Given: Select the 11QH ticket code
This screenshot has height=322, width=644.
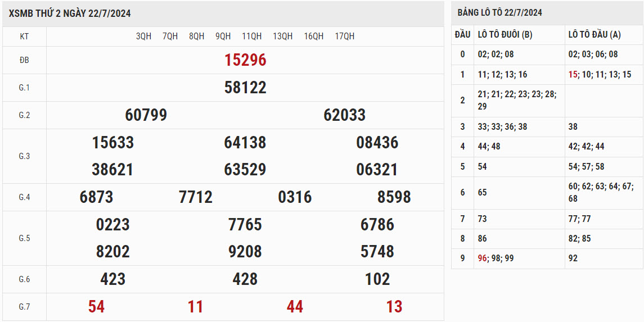Looking at the screenshot, I should (251, 36).
